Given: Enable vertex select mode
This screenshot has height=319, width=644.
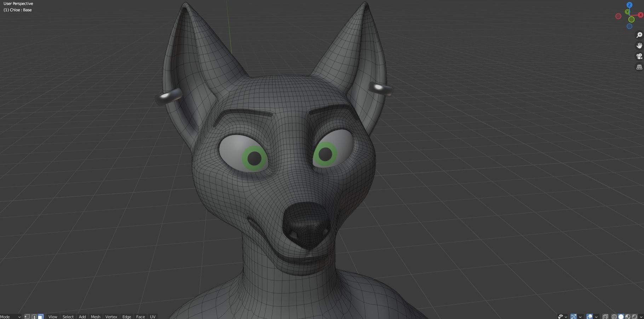Looking at the screenshot, I should 27,317.
